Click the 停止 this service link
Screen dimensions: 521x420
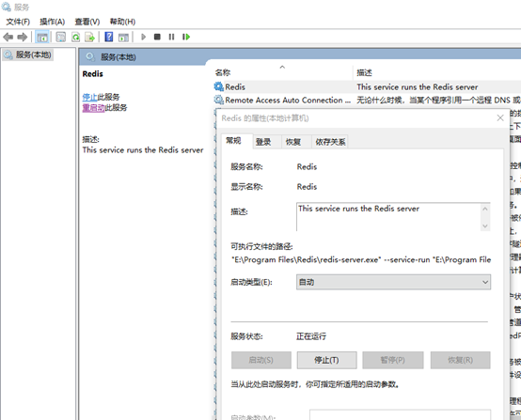[89, 97]
